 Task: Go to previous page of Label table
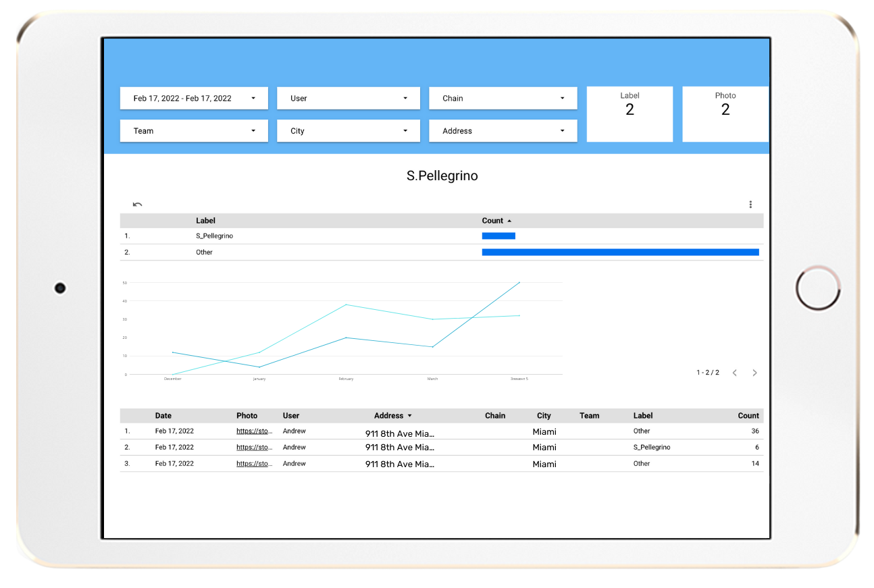[x=735, y=373]
